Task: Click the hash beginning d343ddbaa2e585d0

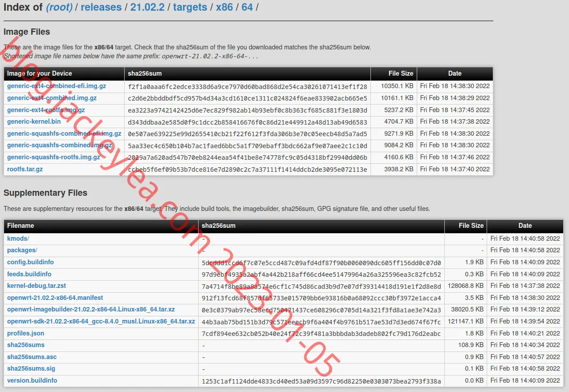Action: click(248, 122)
